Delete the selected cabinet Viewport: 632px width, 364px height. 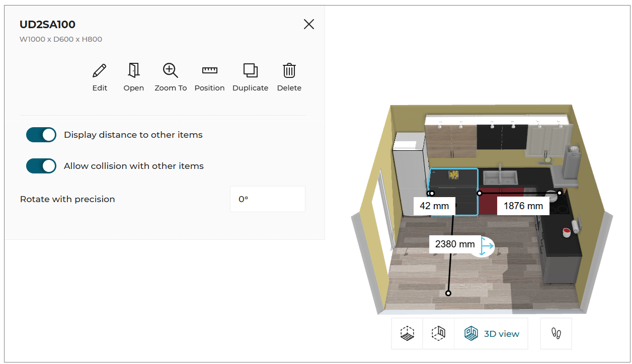pos(289,75)
